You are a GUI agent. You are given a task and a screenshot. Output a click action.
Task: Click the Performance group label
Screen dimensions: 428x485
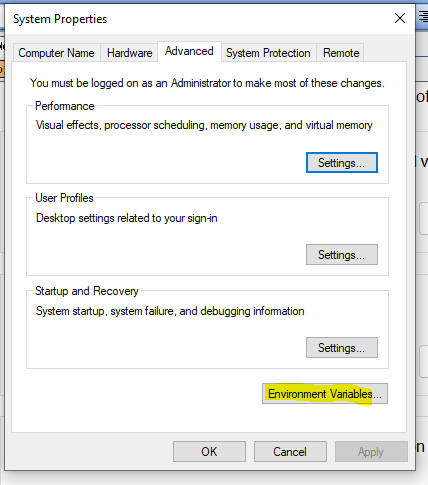pyautogui.click(x=65, y=106)
